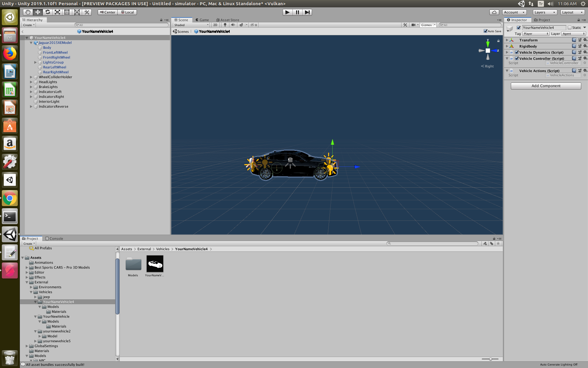Open Terminal from the dock
Screen dimensions: 588x368
point(10,217)
